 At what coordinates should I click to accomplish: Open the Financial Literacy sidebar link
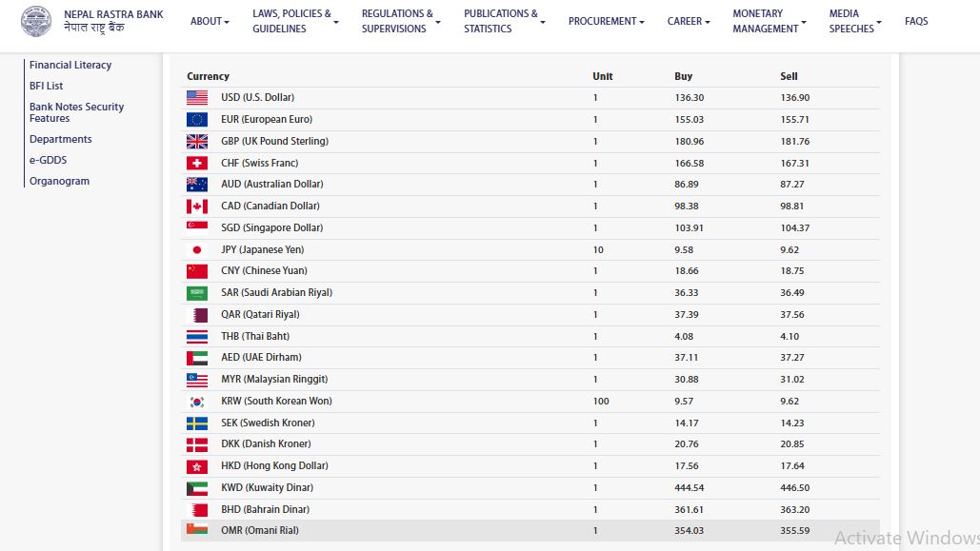coord(70,65)
